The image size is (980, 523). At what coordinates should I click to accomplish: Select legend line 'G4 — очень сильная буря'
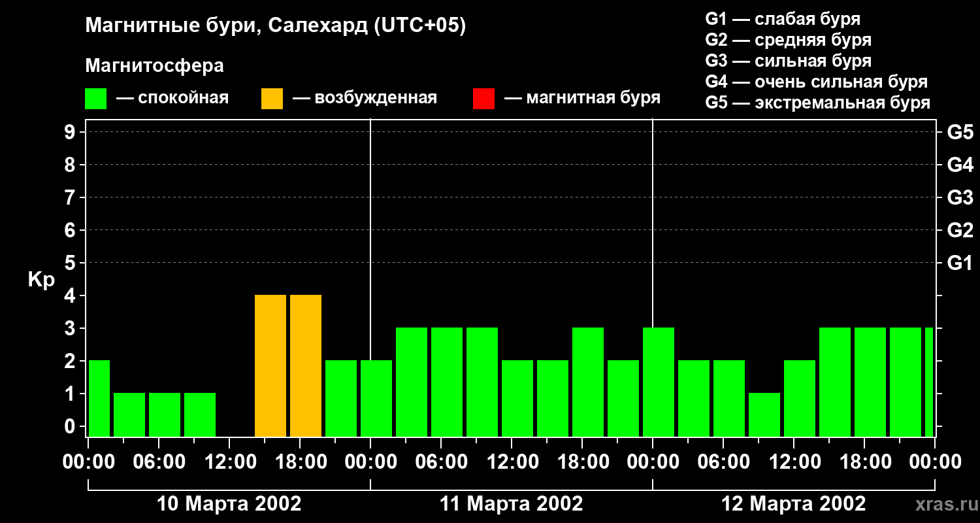[816, 82]
